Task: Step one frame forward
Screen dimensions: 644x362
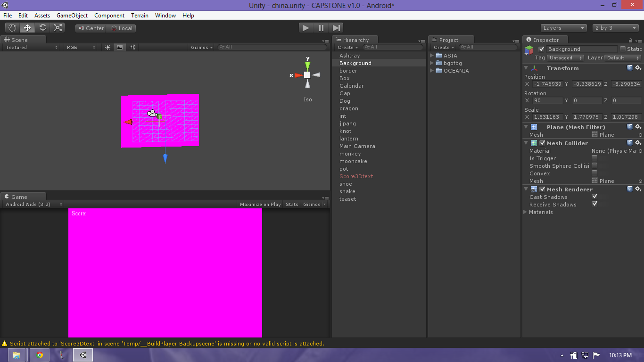Action: (x=336, y=28)
